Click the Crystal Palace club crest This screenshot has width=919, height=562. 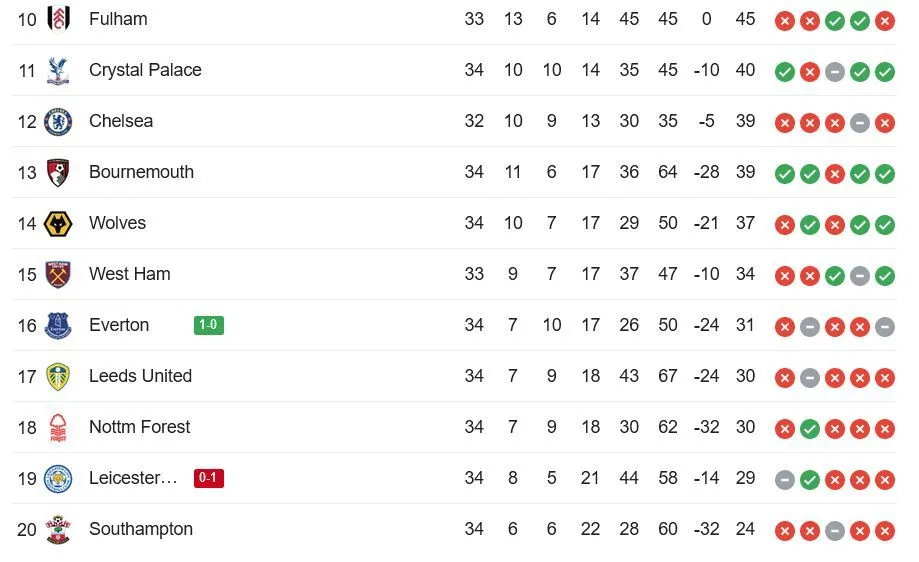pyautogui.click(x=58, y=70)
